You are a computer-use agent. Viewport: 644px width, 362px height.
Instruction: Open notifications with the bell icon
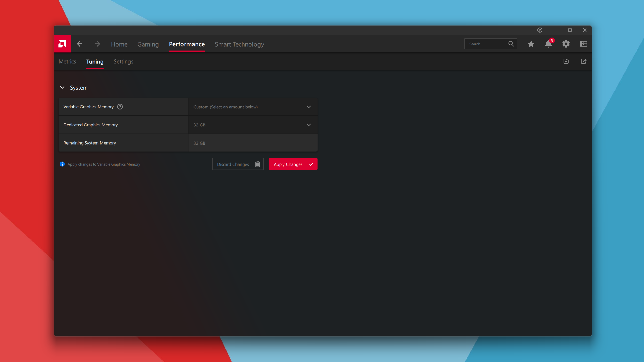tap(548, 44)
